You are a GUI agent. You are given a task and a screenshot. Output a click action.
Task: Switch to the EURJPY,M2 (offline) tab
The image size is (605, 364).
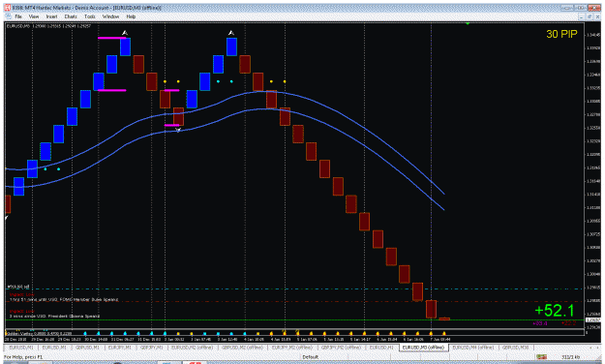click(x=292, y=348)
